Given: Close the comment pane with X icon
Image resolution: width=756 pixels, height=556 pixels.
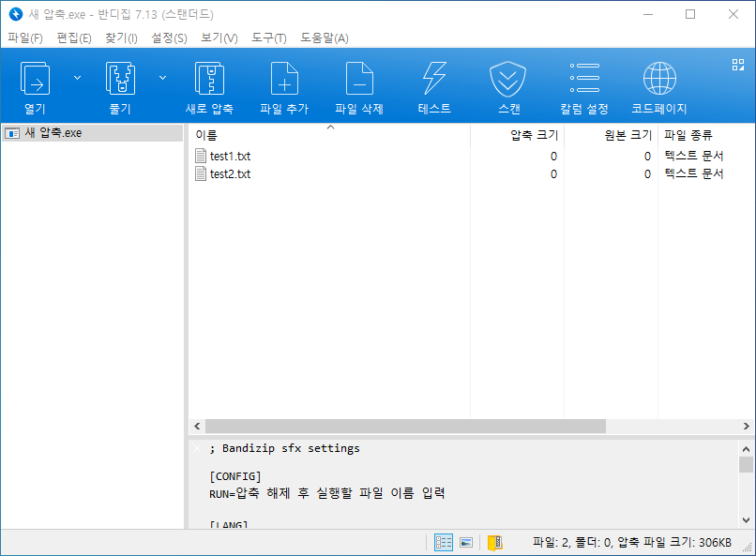Looking at the screenshot, I should 197,448.
